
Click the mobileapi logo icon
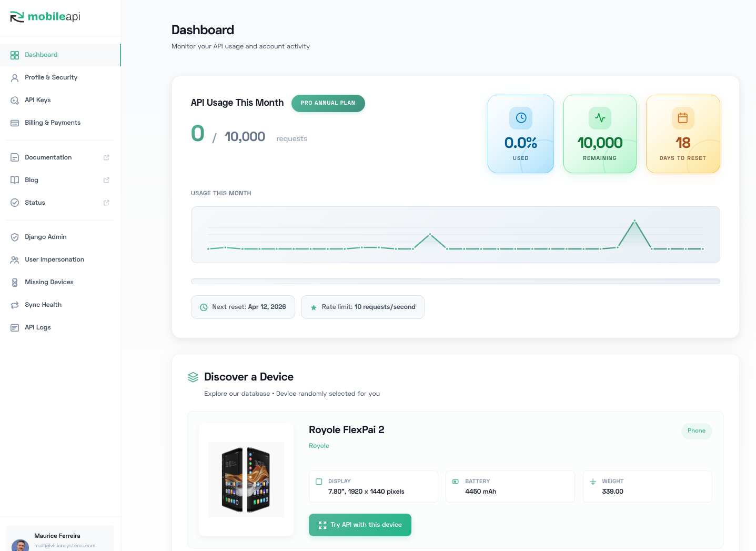tap(17, 17)
